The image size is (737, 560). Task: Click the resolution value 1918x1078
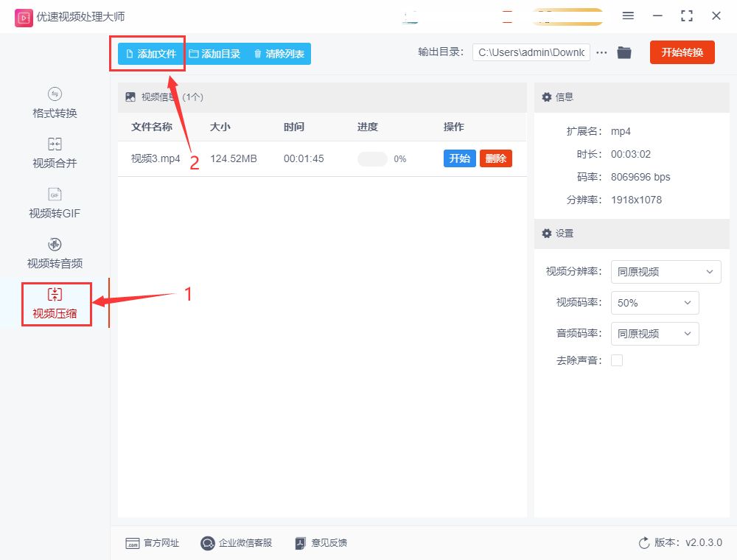(636, 200)
